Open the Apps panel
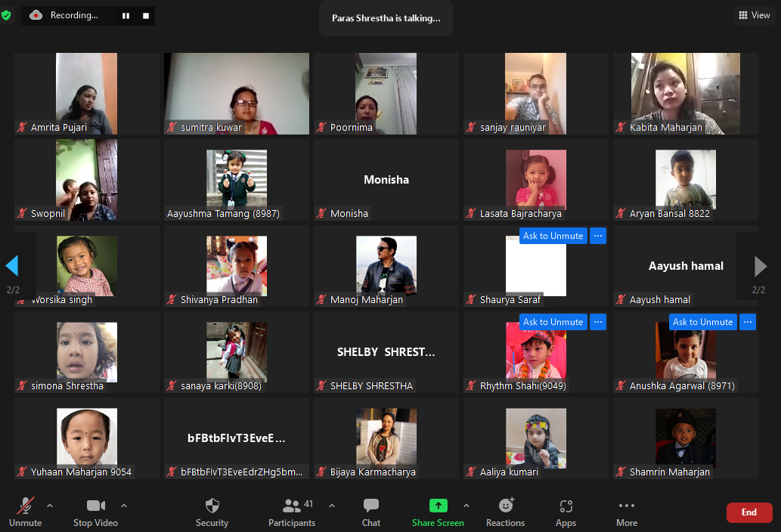 [x=566, y=512]
